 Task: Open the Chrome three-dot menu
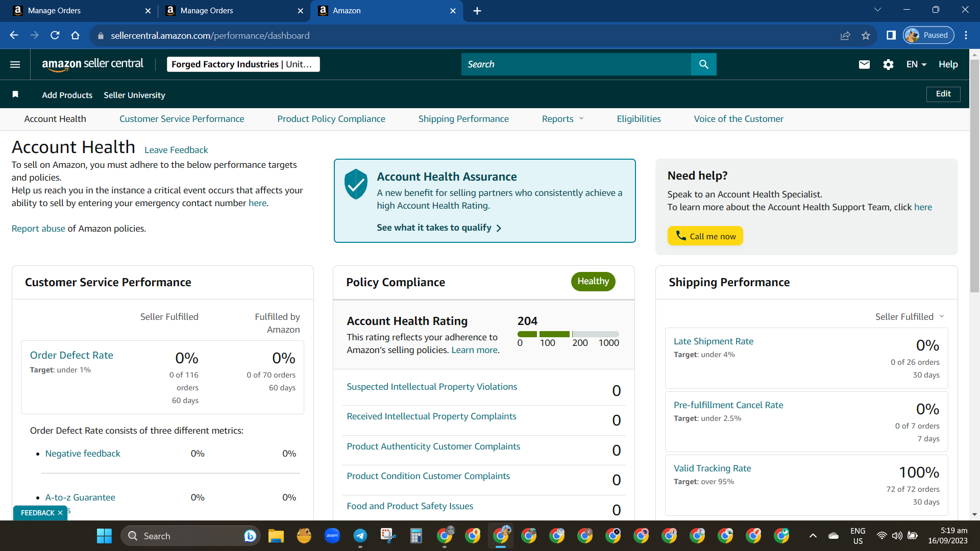coord(966,35)
